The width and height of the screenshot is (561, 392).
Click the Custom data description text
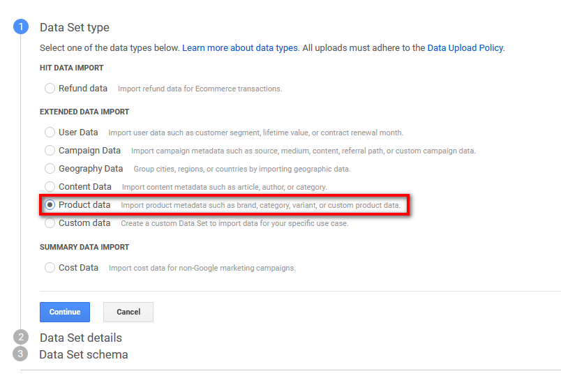point(234,223)
